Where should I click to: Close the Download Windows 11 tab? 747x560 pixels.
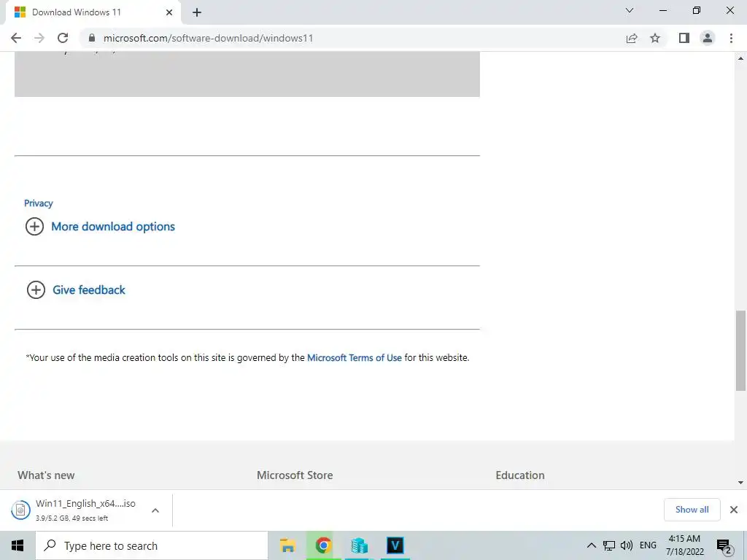169,12
